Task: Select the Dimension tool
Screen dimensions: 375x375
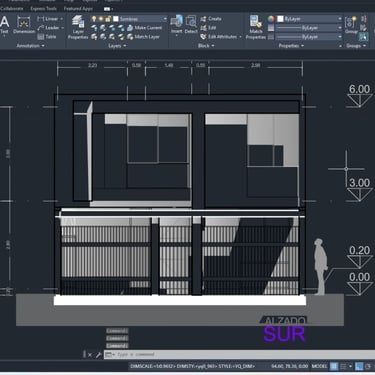Action: 24,25
